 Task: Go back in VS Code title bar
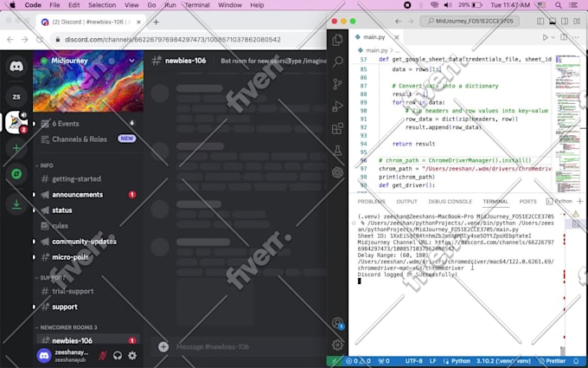(399, 22)
